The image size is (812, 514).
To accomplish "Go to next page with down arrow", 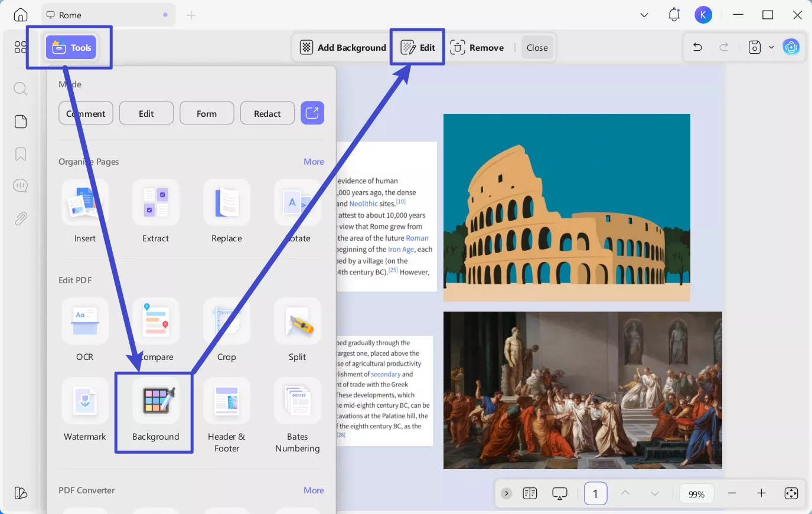I will point(654,493).
